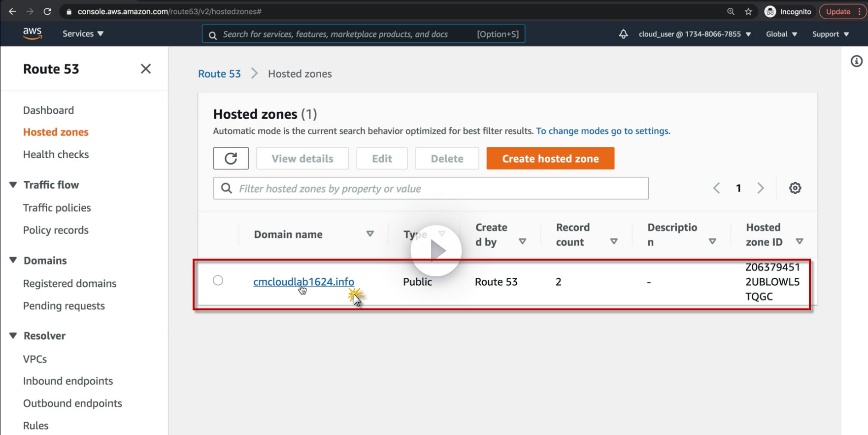868x435 pixels.
Task: Sort by Description column
Action: point(712,241)
